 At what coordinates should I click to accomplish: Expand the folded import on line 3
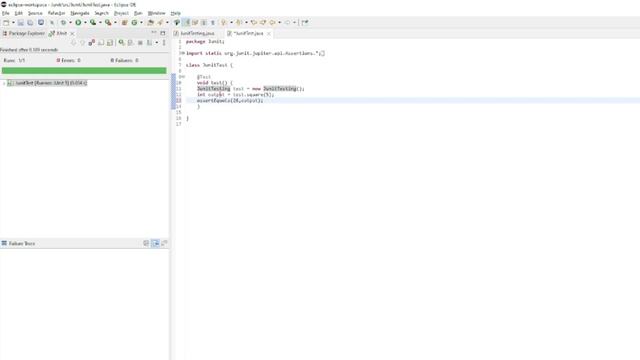pos(183,53)
